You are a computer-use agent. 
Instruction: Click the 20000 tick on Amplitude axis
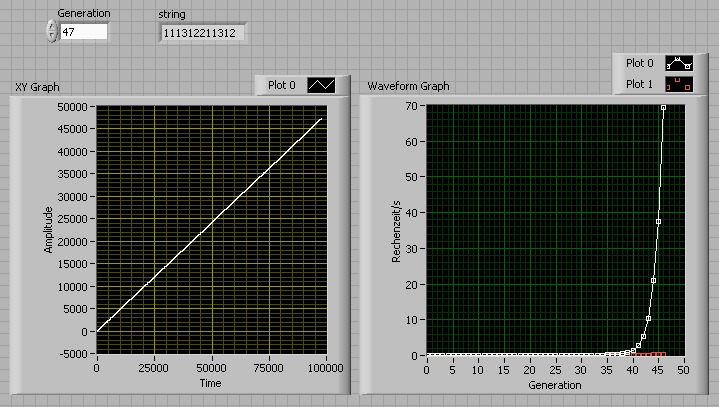72,242
